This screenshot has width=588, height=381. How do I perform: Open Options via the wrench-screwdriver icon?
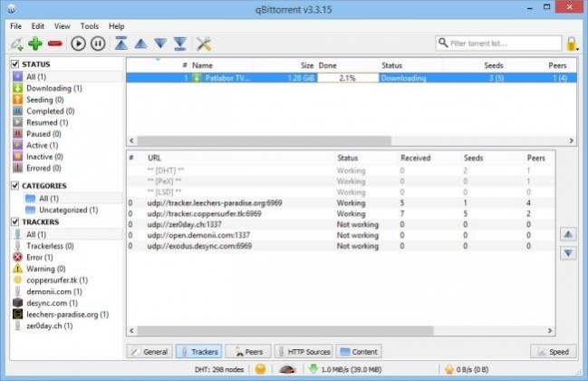click(204, 44)
